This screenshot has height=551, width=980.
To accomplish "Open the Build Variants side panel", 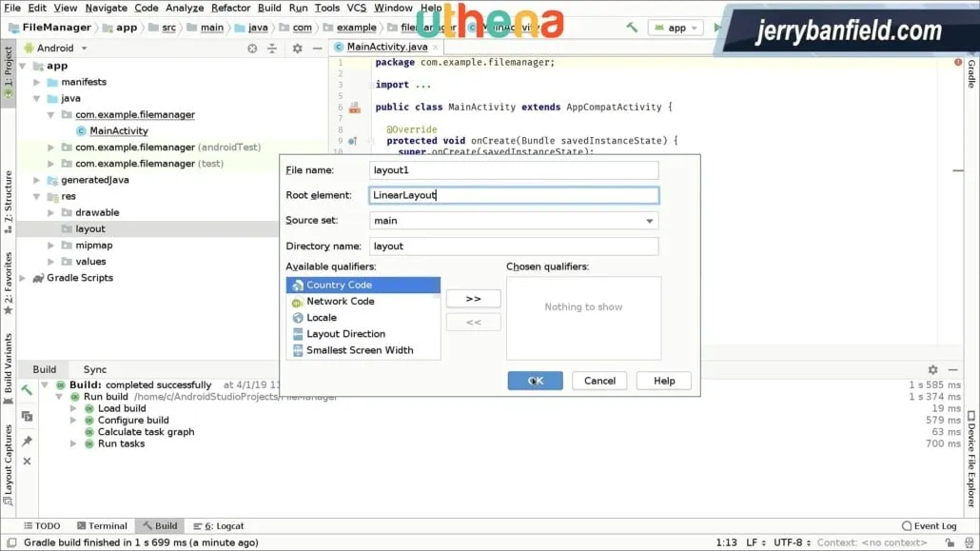I will click(x=9, y=368).
